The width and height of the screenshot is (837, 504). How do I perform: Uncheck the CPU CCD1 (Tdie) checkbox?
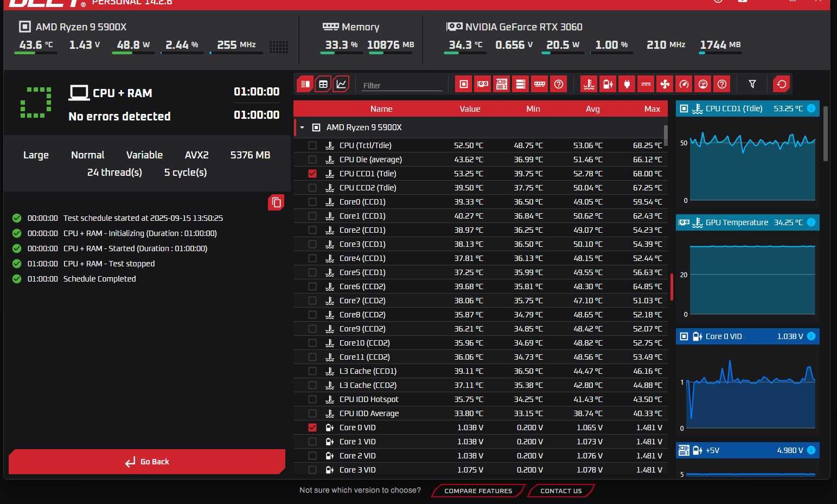point(312,174)
